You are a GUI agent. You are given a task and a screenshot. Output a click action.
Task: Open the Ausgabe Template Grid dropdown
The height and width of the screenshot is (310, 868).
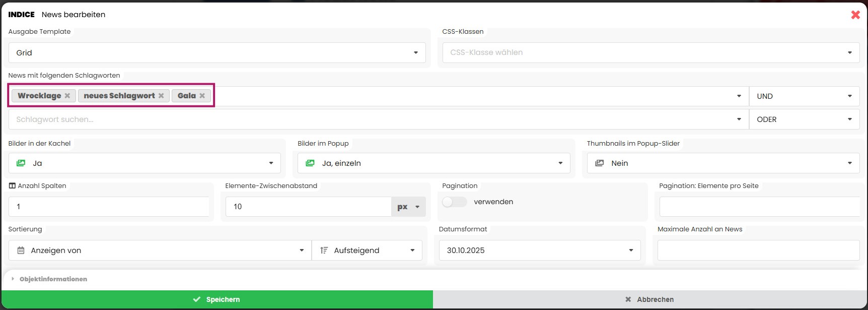point(217,53)
